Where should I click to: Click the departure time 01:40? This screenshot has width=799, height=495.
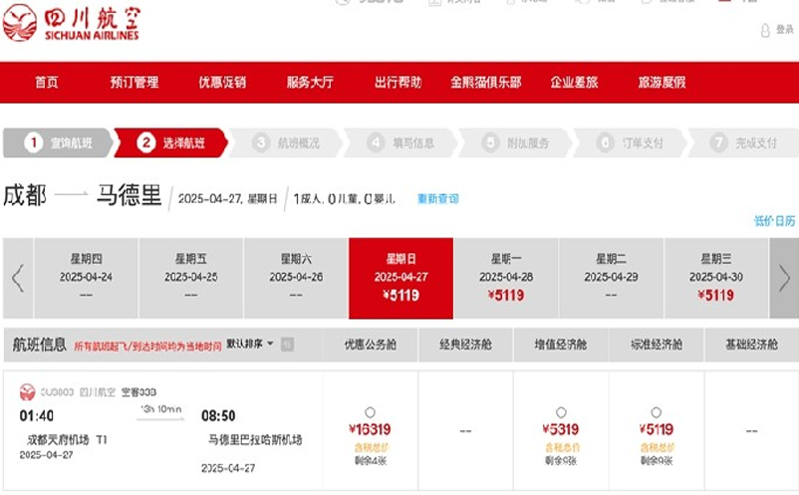(x=37, y=416)
